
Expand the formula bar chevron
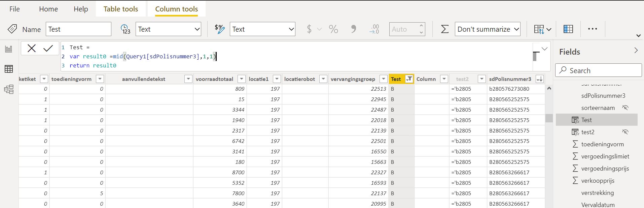544,49
